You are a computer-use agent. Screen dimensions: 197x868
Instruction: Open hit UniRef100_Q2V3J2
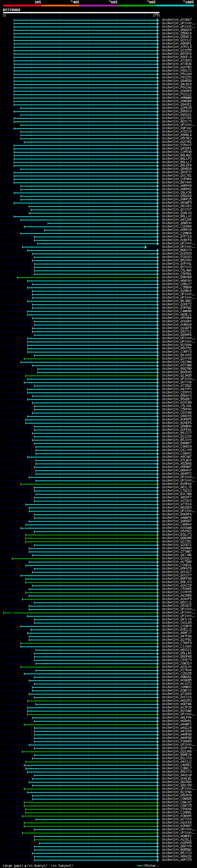click(176, 40)
